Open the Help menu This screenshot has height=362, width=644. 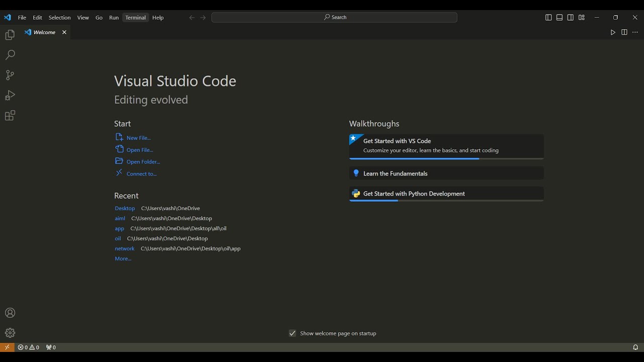(x=158, y=18)
